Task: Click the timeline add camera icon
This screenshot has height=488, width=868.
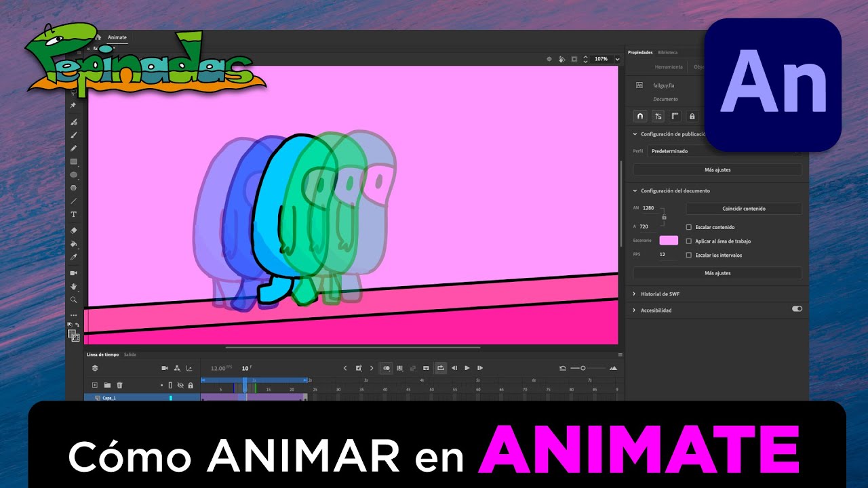Action: (164, 368)
